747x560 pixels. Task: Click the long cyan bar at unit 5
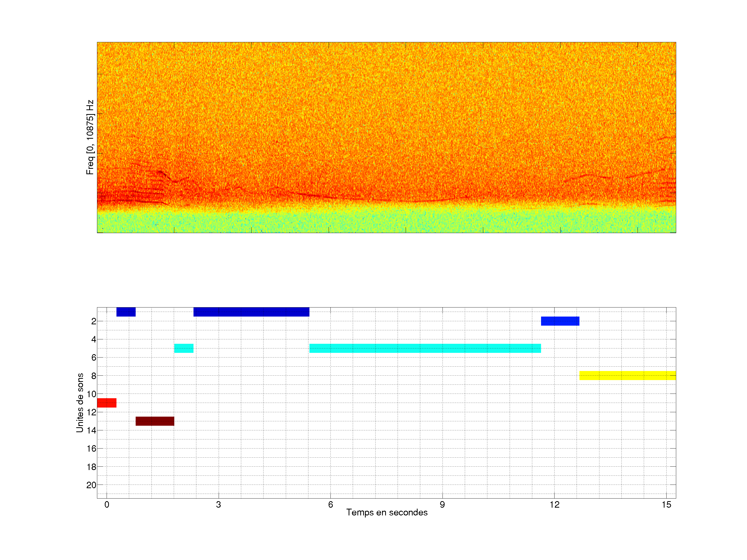point(425,348)
